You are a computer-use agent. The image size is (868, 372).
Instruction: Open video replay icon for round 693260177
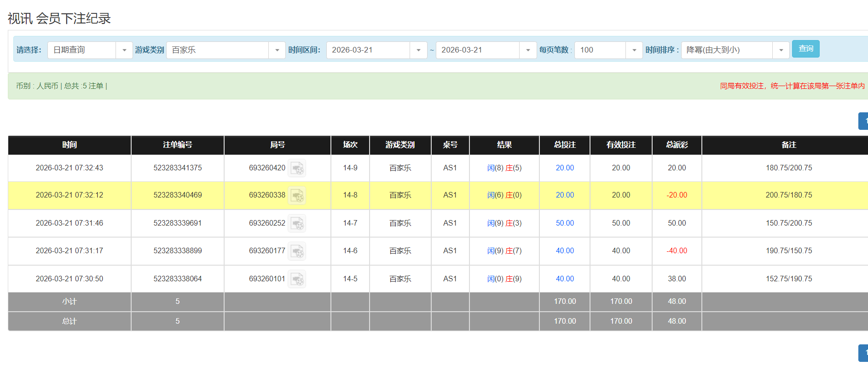(x=297, y=251)
